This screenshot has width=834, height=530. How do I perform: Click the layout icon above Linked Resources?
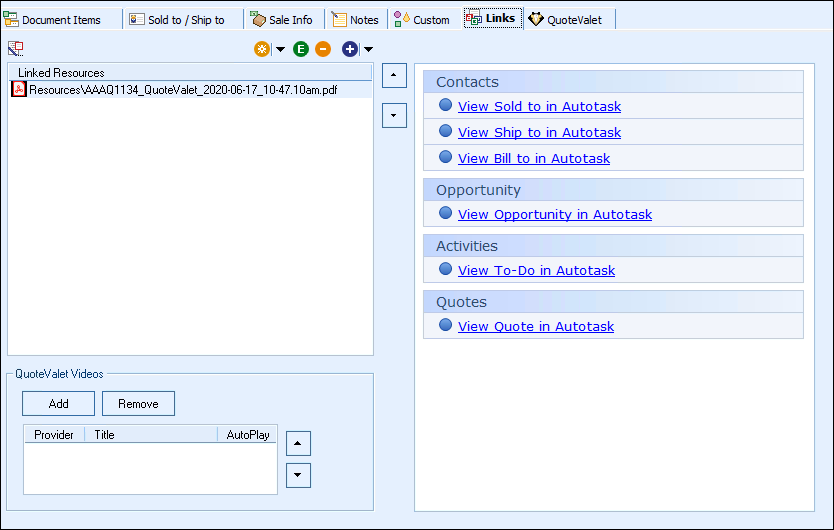point(15,48)
